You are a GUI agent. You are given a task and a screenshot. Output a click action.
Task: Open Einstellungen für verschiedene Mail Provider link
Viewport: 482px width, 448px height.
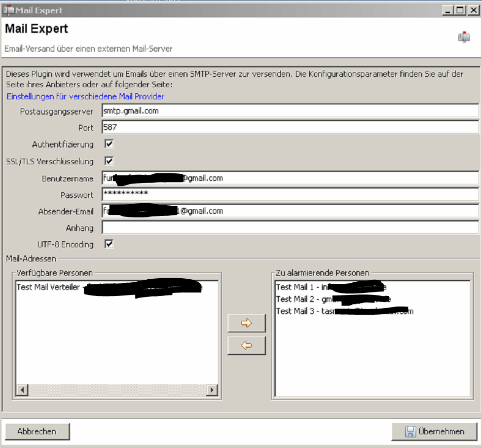(x=85, y=96)
